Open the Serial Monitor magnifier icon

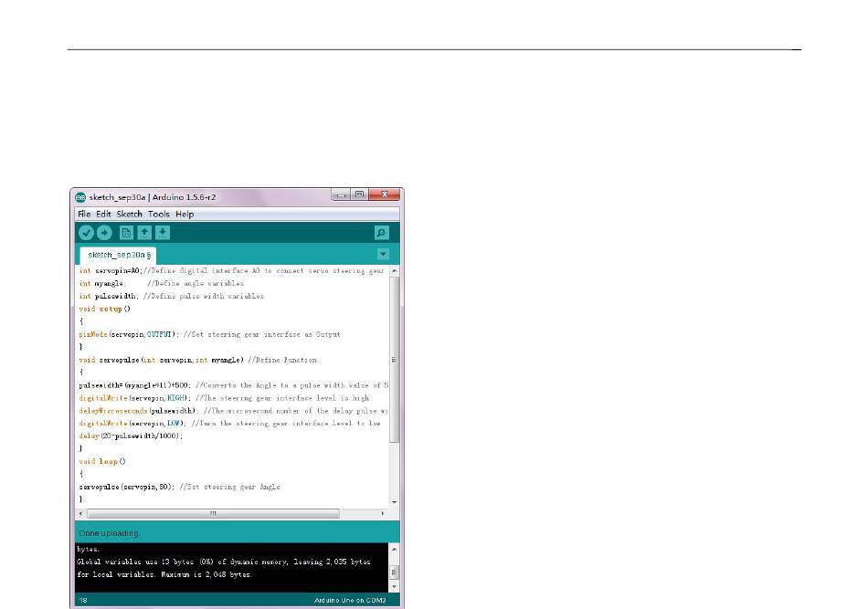coord(381,233)
